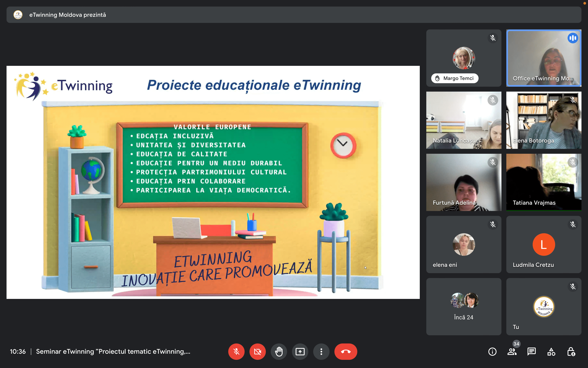Click the meeting title Seminar eTwinning text
The width and height of the screenshot is (588, 368).
point(113,351)
